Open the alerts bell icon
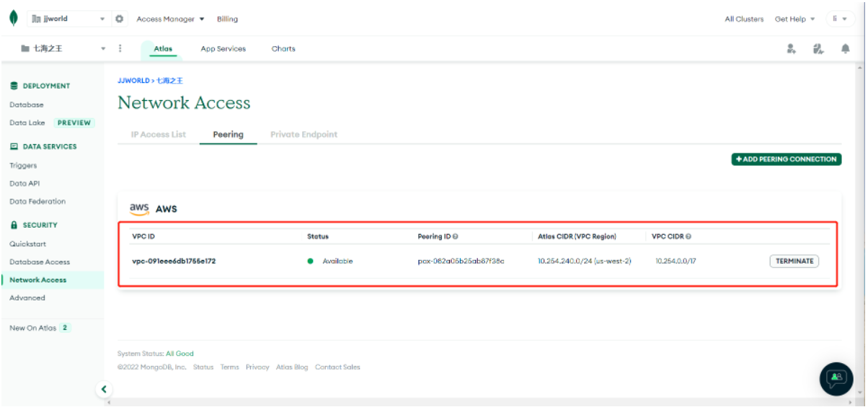The image size is (868, 407). pyautogui.click(x=845, y=49)
